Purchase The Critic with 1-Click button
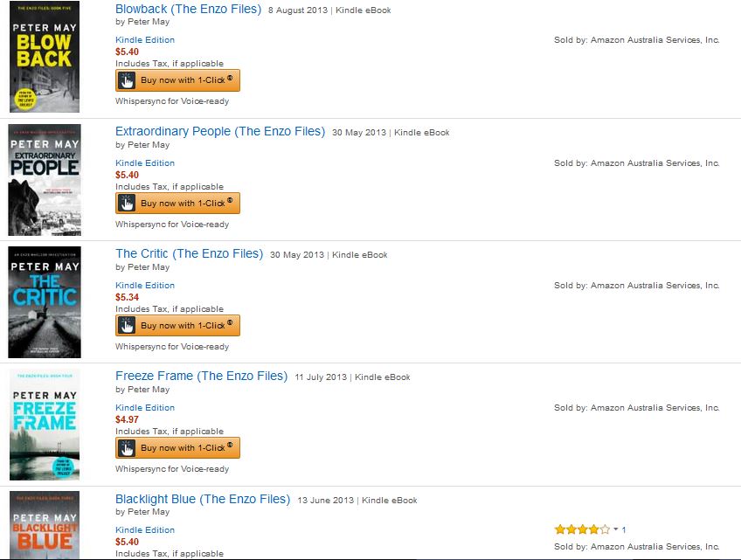Screen dimensions: 741x560 (x=177, y=326)
